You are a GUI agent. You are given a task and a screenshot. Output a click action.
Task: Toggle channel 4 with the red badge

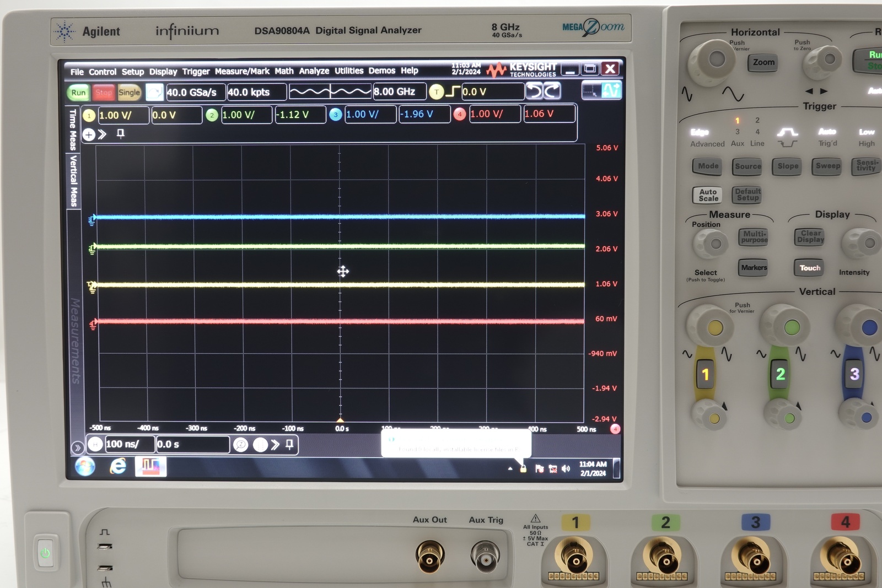459,114
